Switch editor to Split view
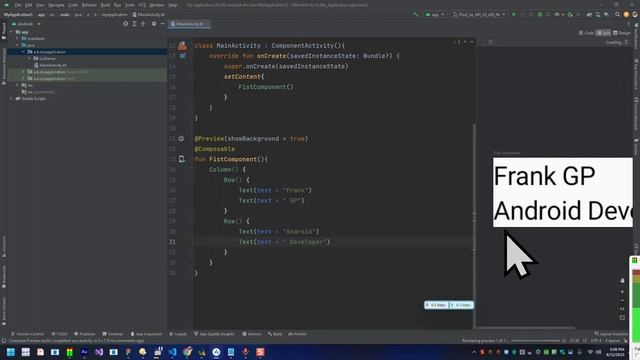The width and height of the screenshot is (640, 360). pyautogui.click(x=603, y=33)
